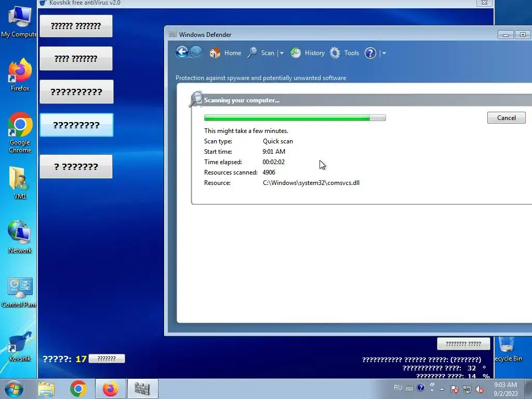The height and width of the screenshot is (399, 532).
Task: Click the Time elapsed value 00:02:02
Action: (273, 162)
